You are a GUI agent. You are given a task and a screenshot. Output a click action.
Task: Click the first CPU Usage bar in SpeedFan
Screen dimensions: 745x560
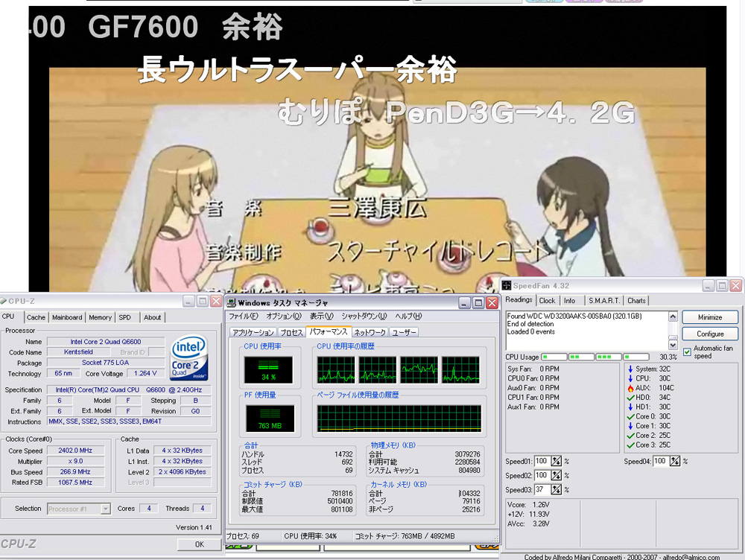tap(554, 357)
